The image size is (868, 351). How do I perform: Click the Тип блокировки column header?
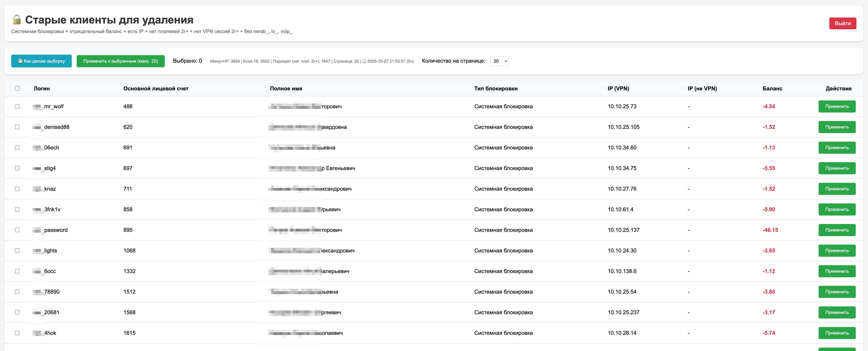(496, 89)
